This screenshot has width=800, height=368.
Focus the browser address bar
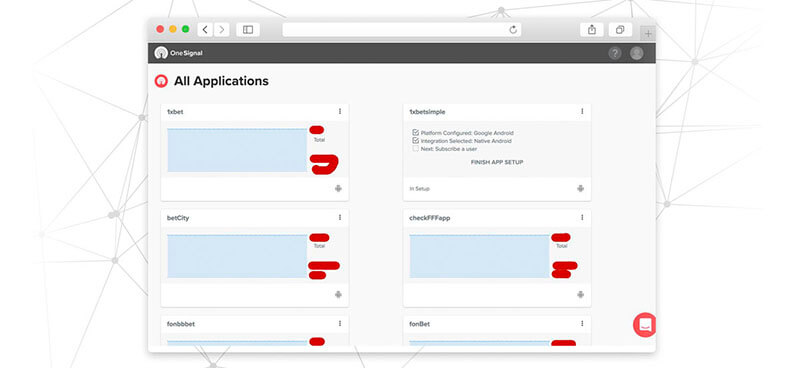(402, 30)
